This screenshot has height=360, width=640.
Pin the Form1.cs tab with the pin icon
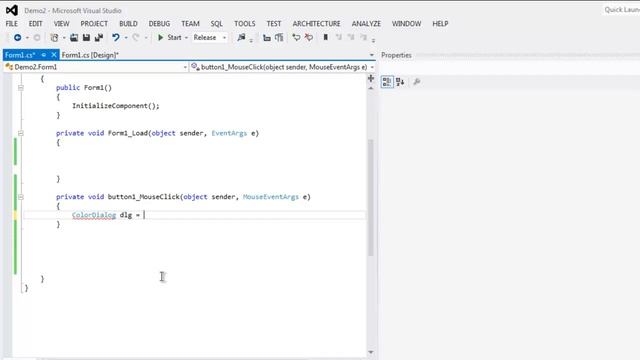(x=44, y=55)
